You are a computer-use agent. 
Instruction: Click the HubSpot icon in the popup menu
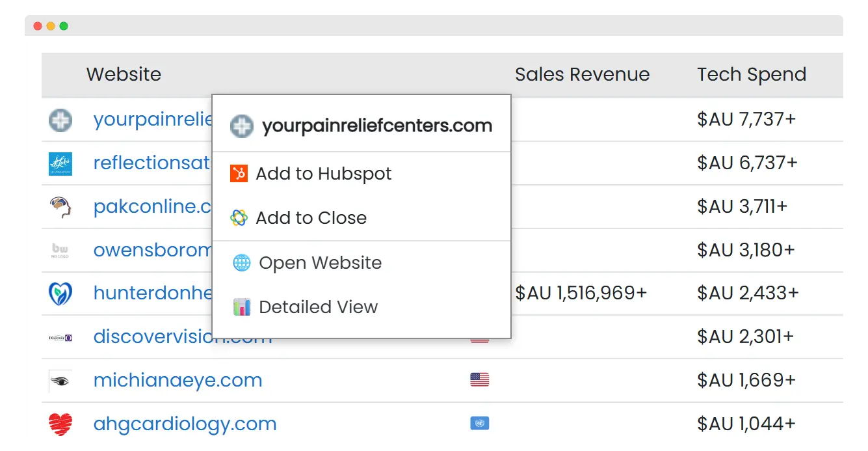[x=239, y=174]
